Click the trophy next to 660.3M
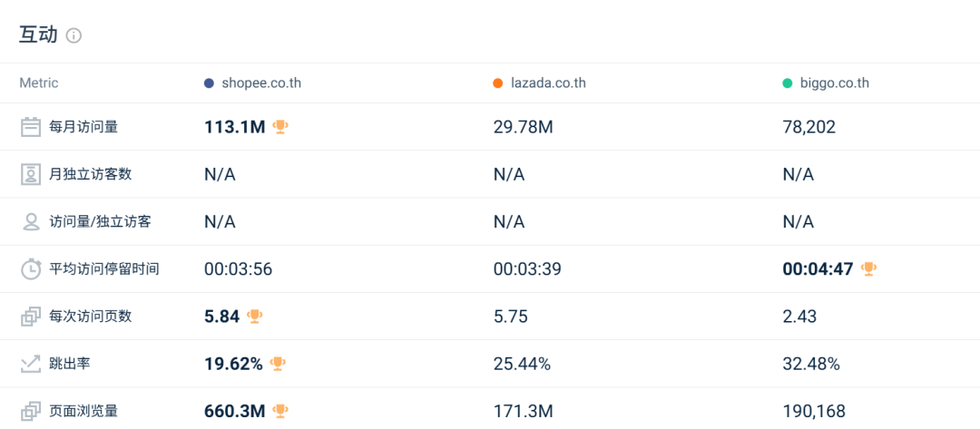The height and width of the screenshot is (429, 980). [280, 411]
